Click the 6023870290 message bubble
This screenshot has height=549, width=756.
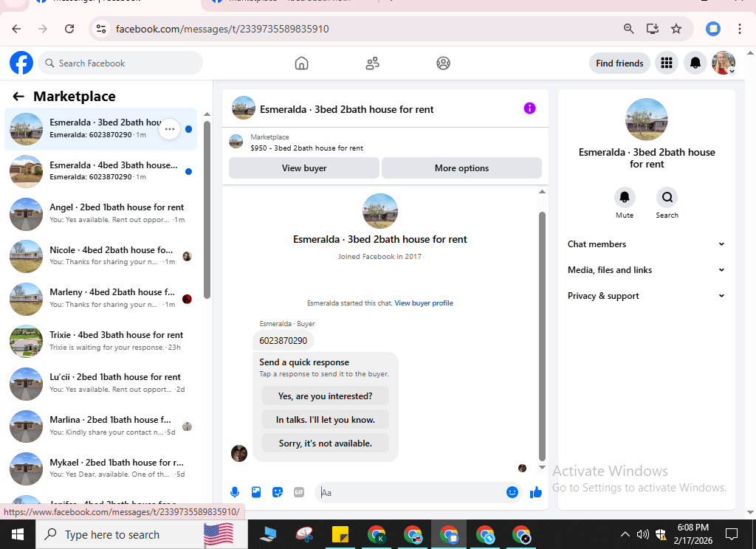[x=283, y=341]
